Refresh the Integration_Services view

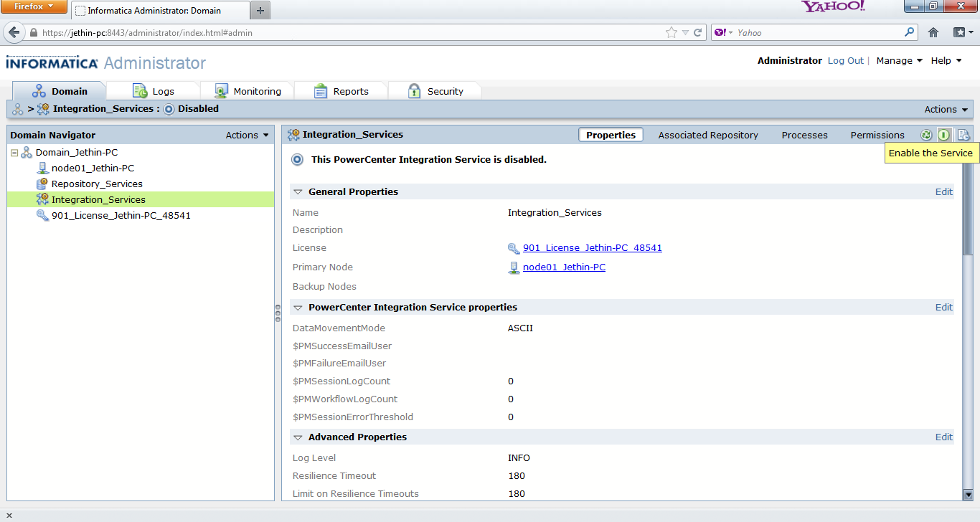[x=925, y=134]
